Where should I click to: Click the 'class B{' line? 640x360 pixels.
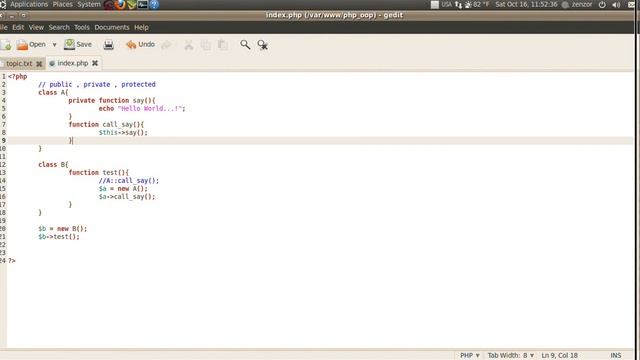(x=53, y=164)
